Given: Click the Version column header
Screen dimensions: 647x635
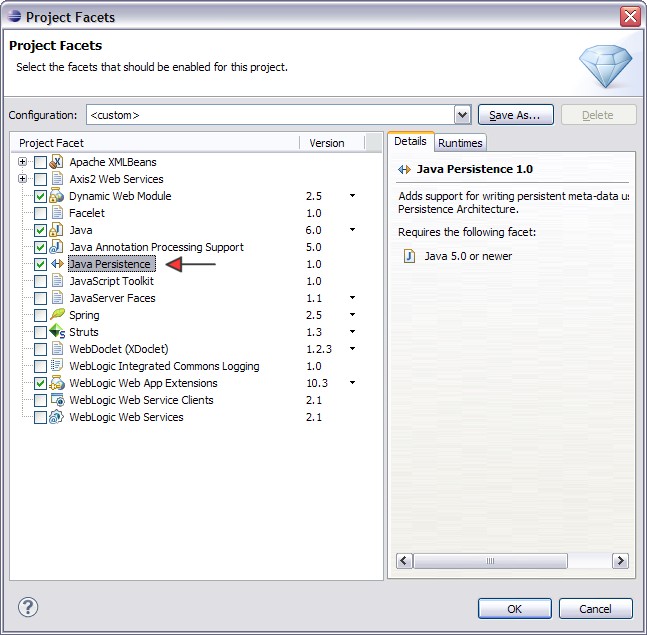Looking at the screenshot, I should coord(332,143).
